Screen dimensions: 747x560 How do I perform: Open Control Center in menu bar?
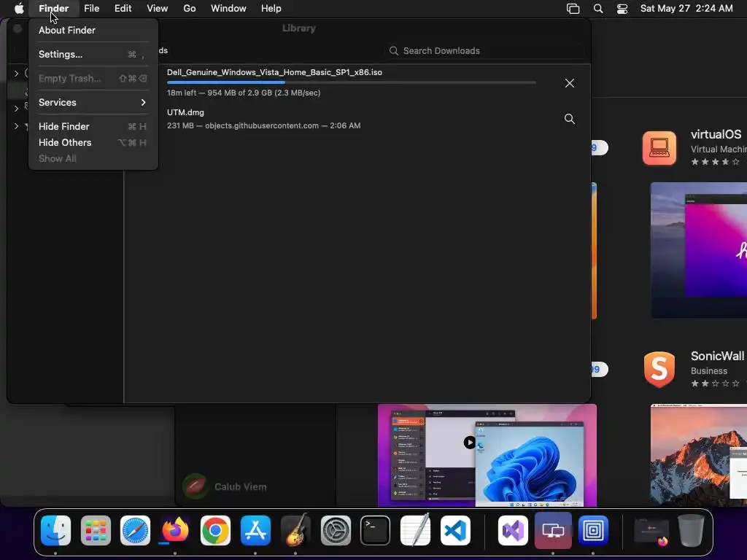(622, 9)
